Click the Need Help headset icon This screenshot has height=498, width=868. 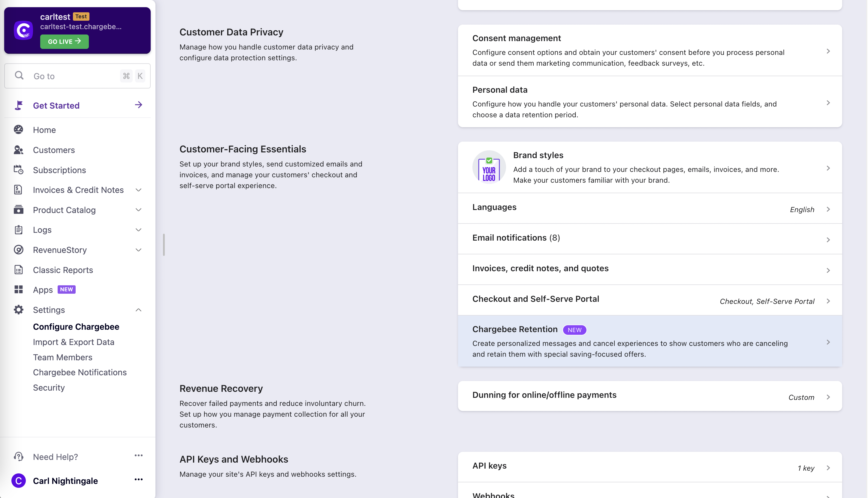(x=19, y=457)
